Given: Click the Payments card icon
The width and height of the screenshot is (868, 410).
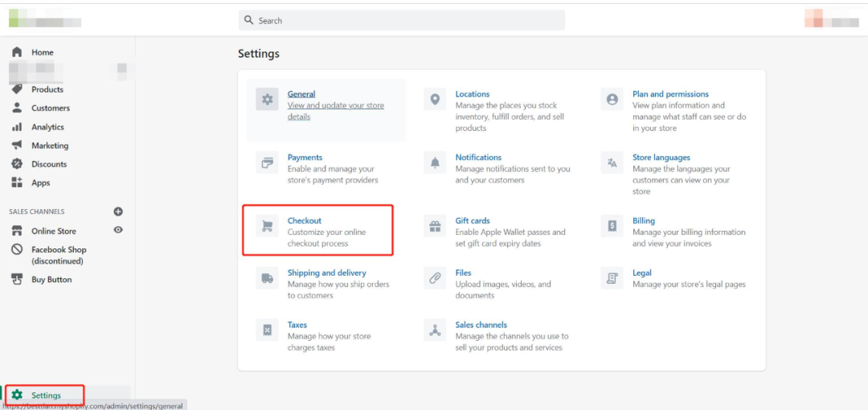Looking at the screenshot, I should point(268,163).
